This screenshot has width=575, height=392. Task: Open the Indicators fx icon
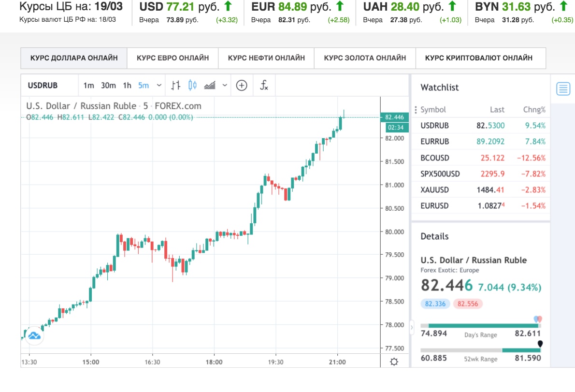click(x=264, y=86)
